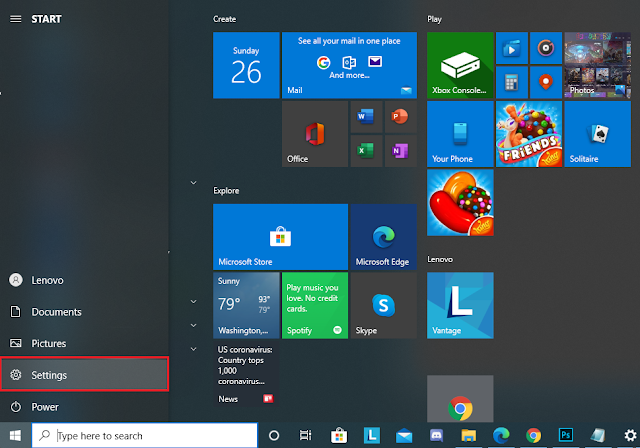The height and width of the screenshot is (448, 640).
Task: Click the Windows Start button
Action: click(16, 435)
